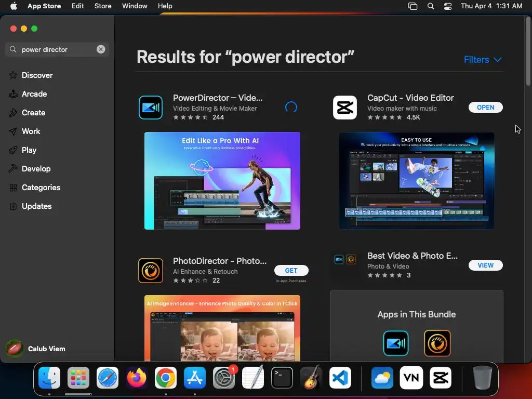Open the Store menu
Viewport: 532px width, 399px height.
(x=103, y=6)
